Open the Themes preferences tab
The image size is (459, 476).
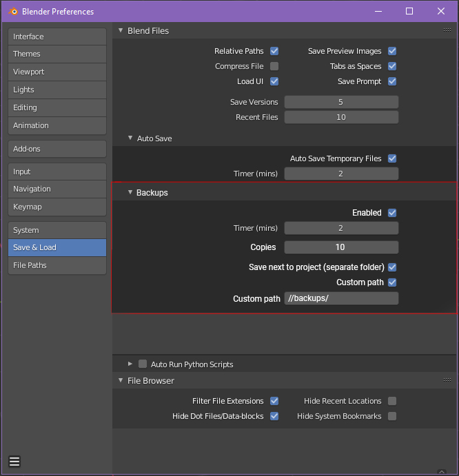coord(57,54)
